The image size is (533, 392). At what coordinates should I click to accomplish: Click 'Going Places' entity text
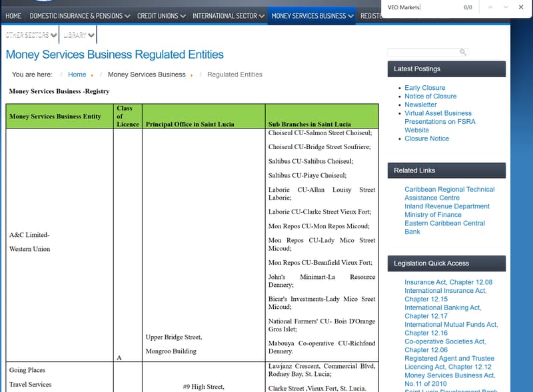click(x=27, y=370)
